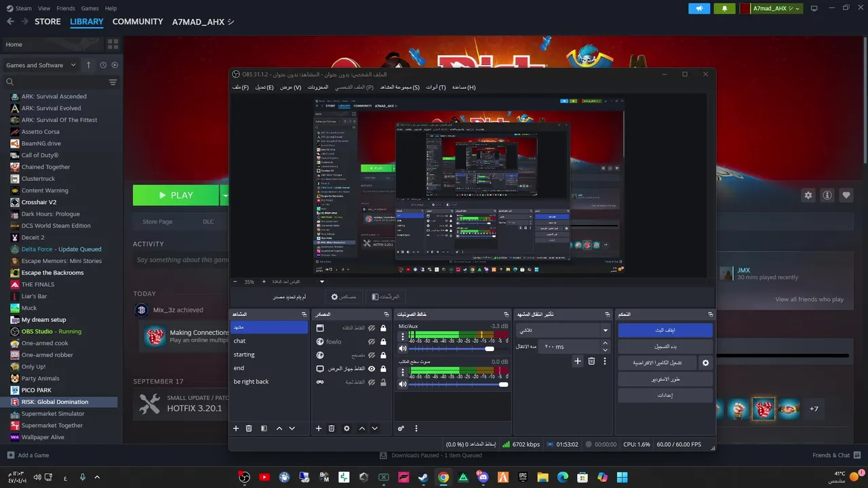Open game info icon on Steam game page
Image resolution: width=868 pixels, height=488 pixels.
coord(827,195)
